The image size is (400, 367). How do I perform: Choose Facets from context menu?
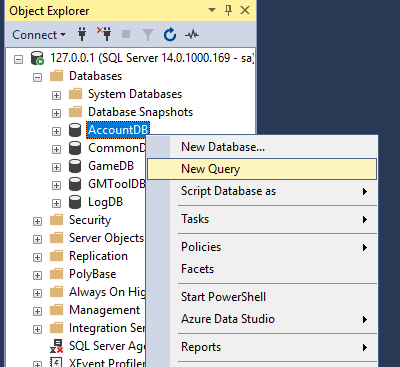(x=262, y=269)
